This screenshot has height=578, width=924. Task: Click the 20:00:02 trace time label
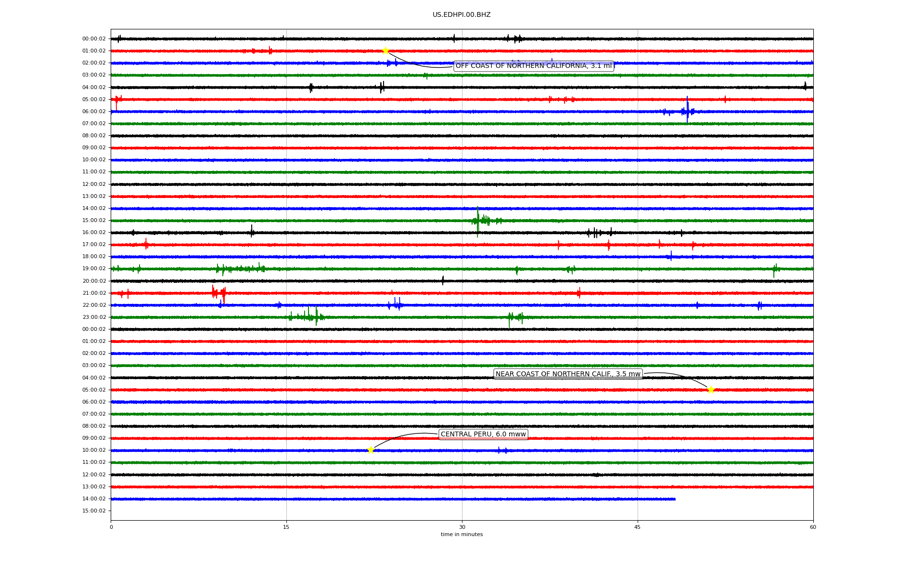point(94,281)
